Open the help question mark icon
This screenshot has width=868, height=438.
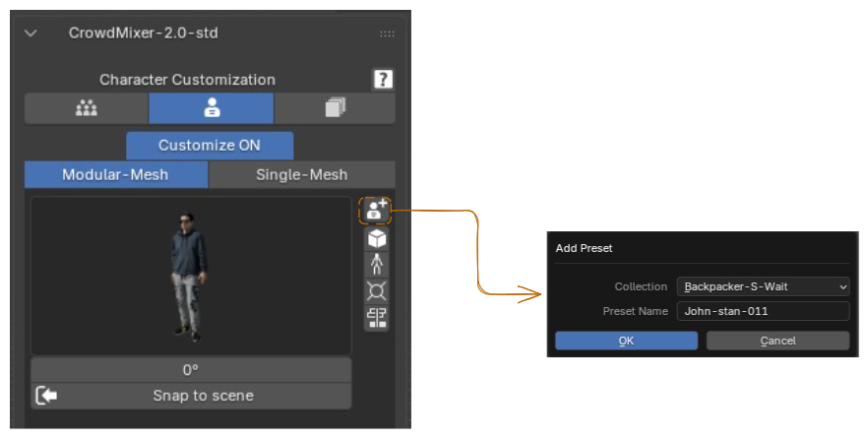383,79
